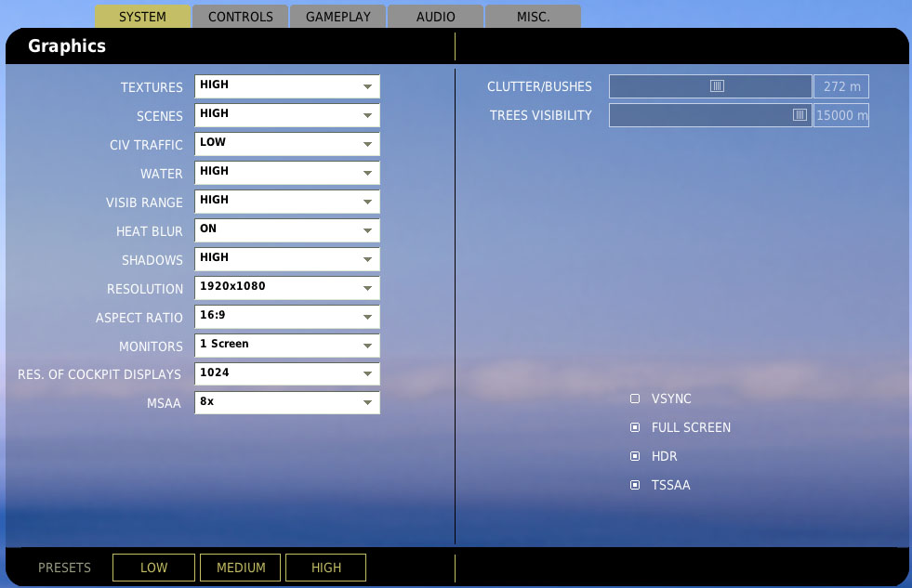Click the TREES VISIBILITY slider handle
Screen dimensions: 912x588
click(x=800, y=115)
